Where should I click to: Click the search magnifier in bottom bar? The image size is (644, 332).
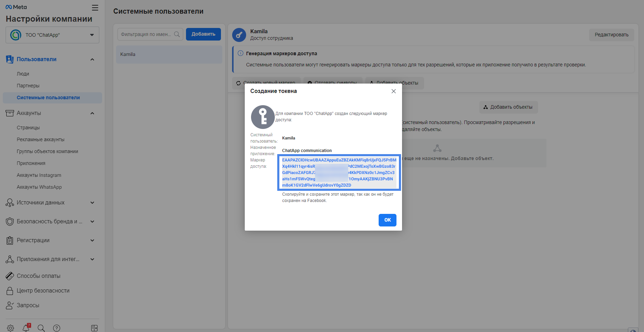point(41,328)
